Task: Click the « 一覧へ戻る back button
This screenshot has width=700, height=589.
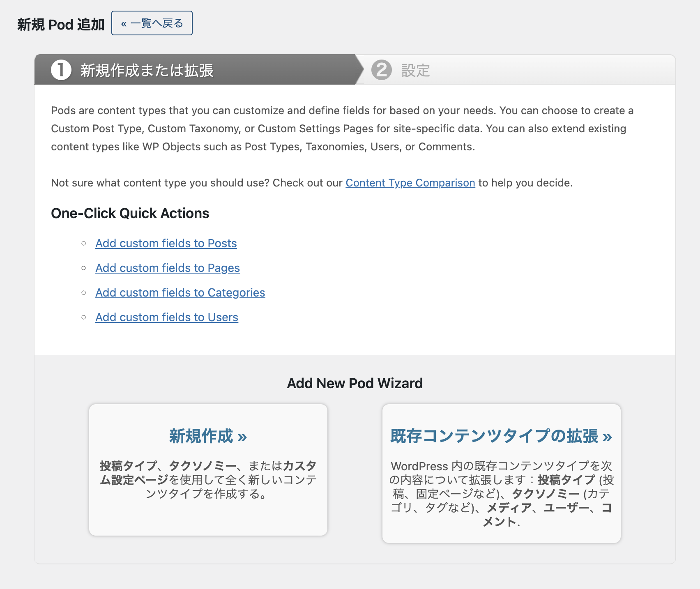Action: (x=152, y=23)
